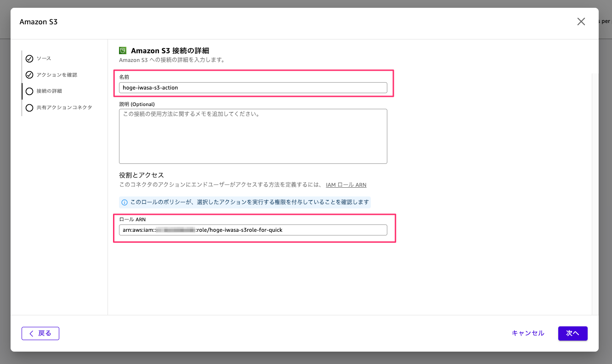Screen dimensions: 612x364
Task: Go to the アクションを確認 step
Action: 57,75
